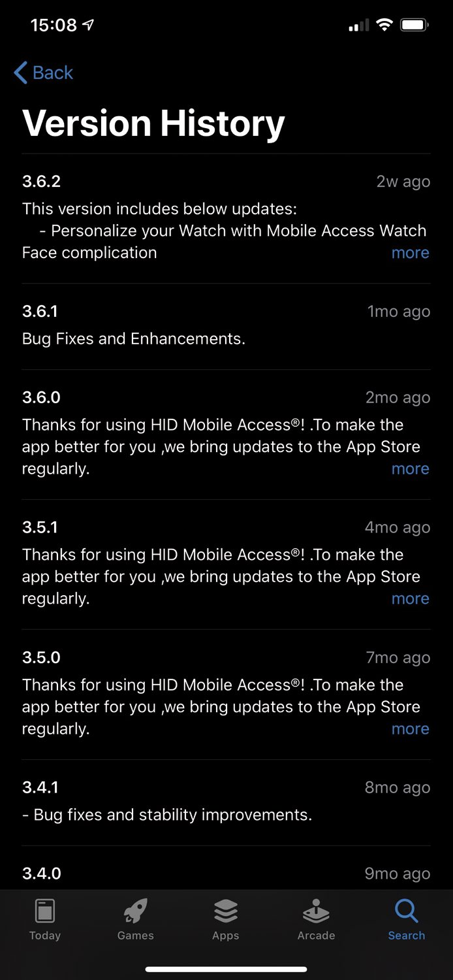This screenshot has width=453, height=980.
Task: Select the Apps layers icon
Action: pyautogui.click(x=226, y=911)
